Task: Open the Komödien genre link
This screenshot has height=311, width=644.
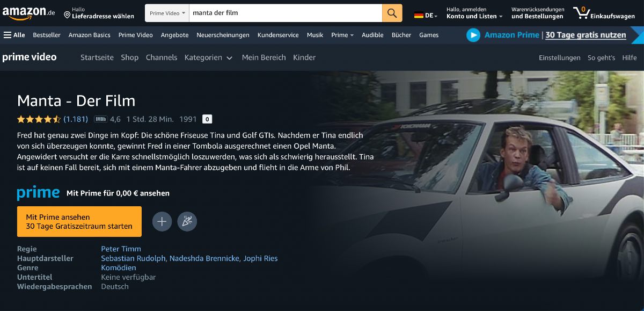Action: point(119,267)
